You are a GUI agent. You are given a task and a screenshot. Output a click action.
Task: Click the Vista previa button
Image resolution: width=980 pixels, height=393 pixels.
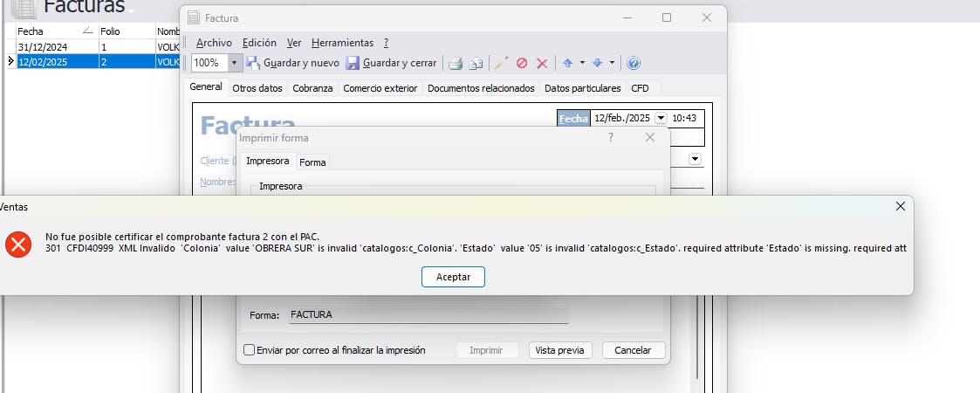coord(560,350)
